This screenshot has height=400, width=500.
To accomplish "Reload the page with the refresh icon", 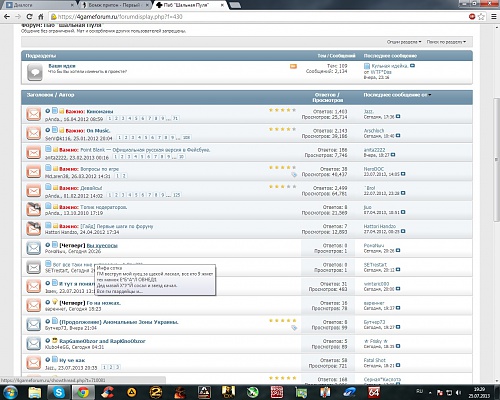I will pos(29,16).
